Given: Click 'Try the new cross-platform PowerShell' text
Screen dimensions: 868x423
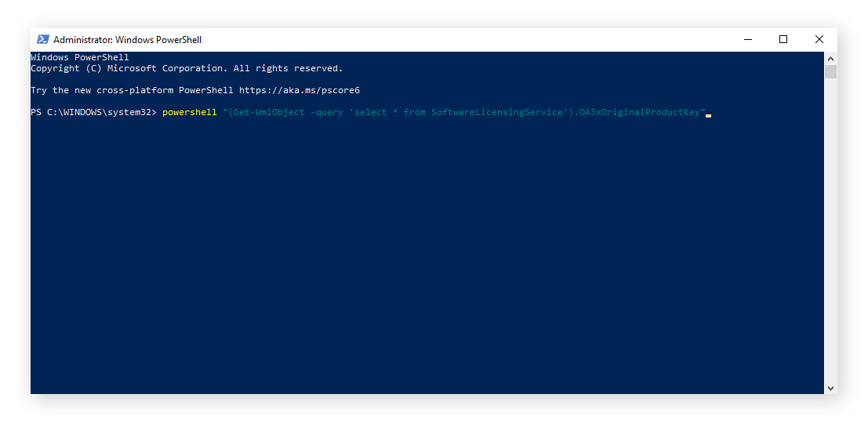Looking at the screenshot, I should (x=132, y=91).
